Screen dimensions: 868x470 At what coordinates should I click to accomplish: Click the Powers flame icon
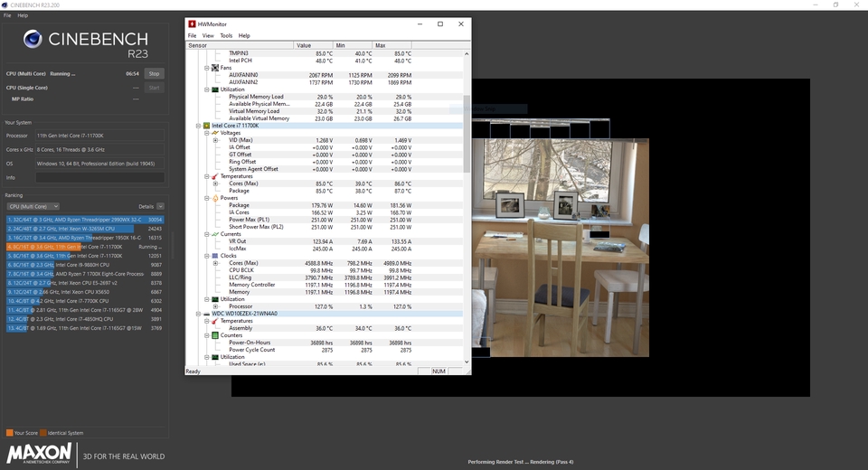(214, 198)
